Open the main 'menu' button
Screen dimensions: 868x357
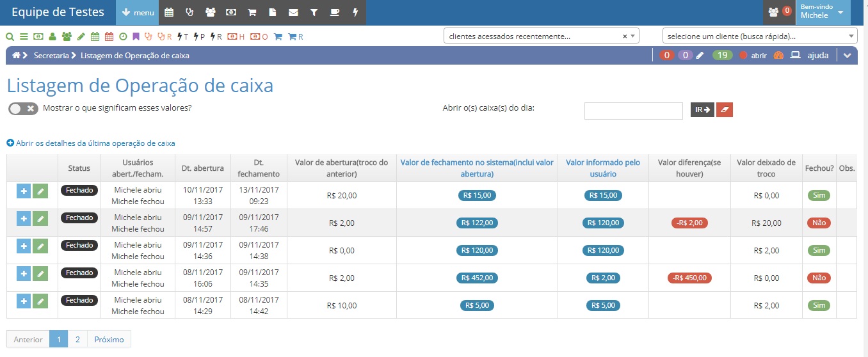click(x=137, y=12)
